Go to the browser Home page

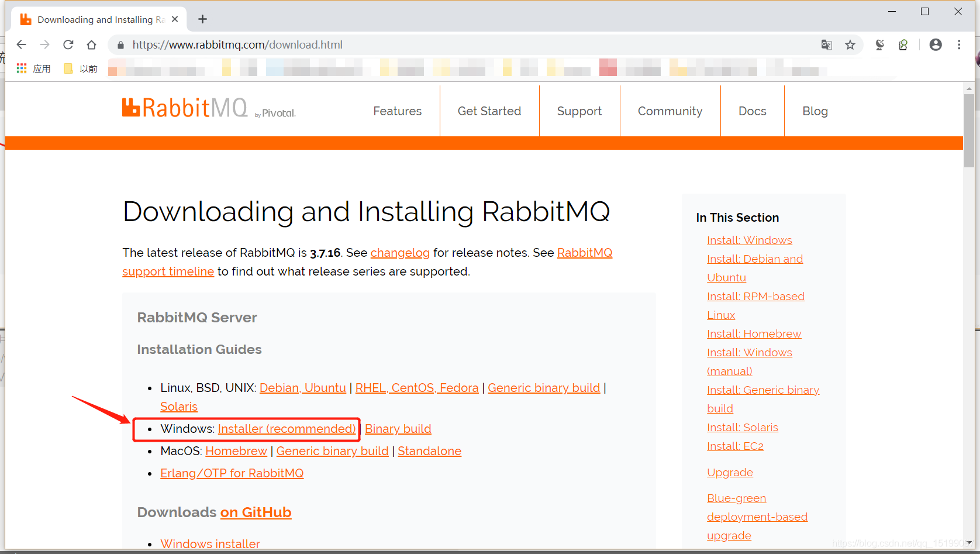[x=91, y=44]
